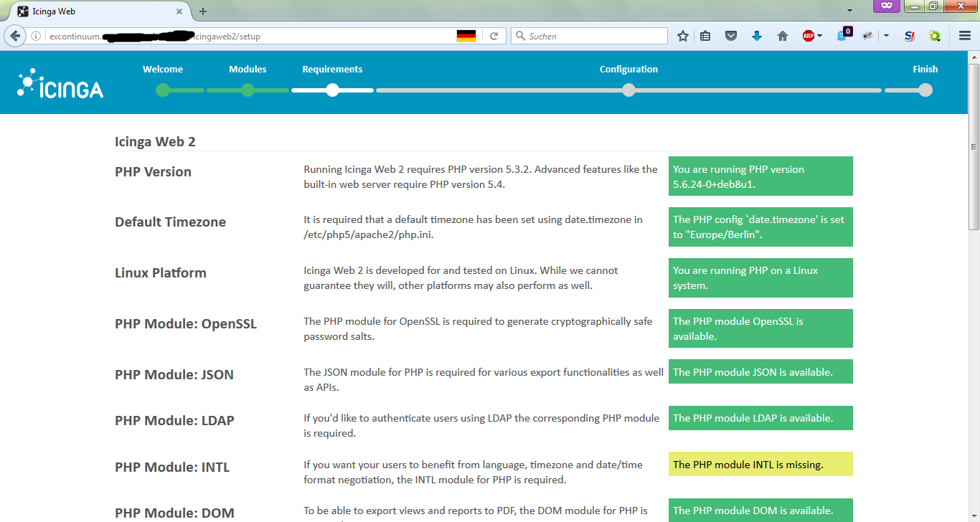The width and height of the screenshot is (980, 522).
Task: Click the Requirements step progress dot
Action: click(332, 90)
